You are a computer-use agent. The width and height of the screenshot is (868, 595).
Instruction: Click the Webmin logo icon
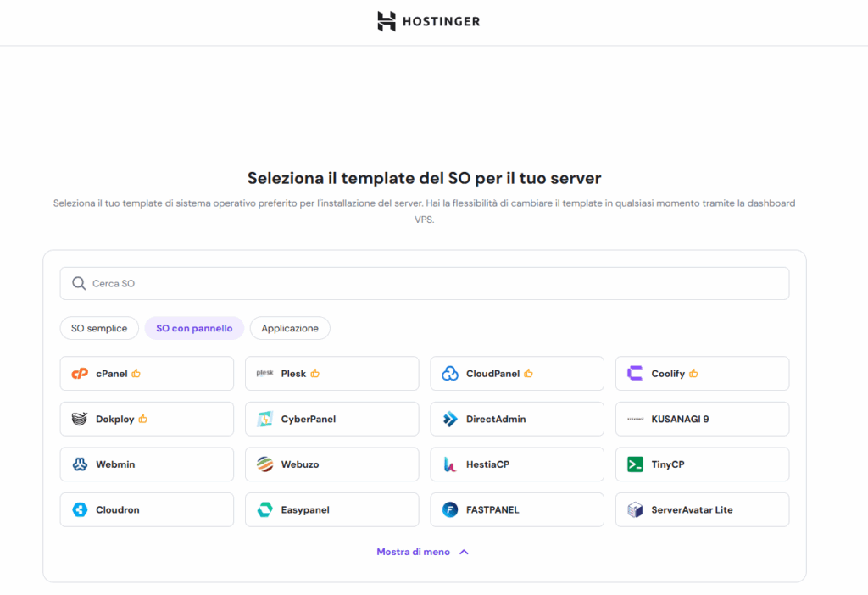[x=80, y=464]
